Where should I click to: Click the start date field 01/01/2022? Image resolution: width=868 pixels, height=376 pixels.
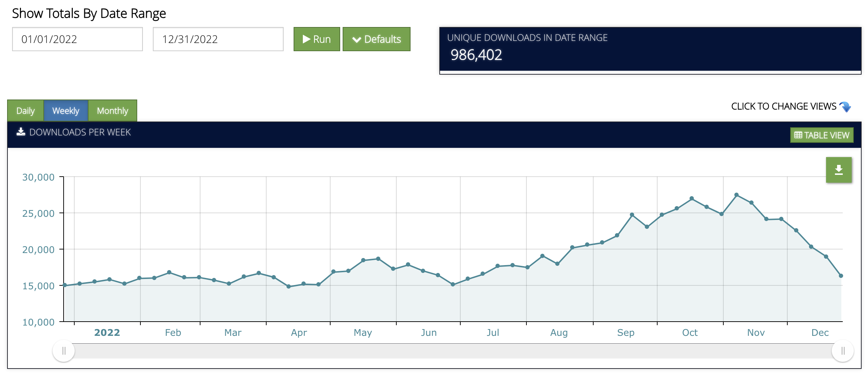77,39
